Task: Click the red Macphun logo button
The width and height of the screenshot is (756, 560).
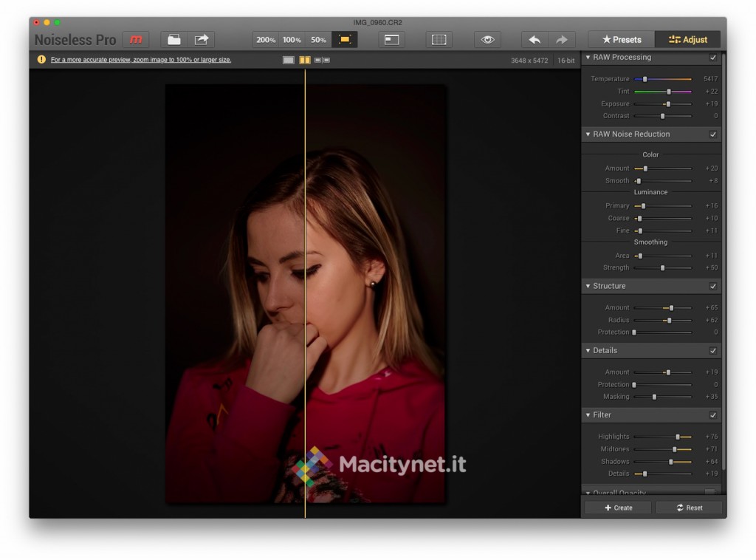Action: point(136,40)
